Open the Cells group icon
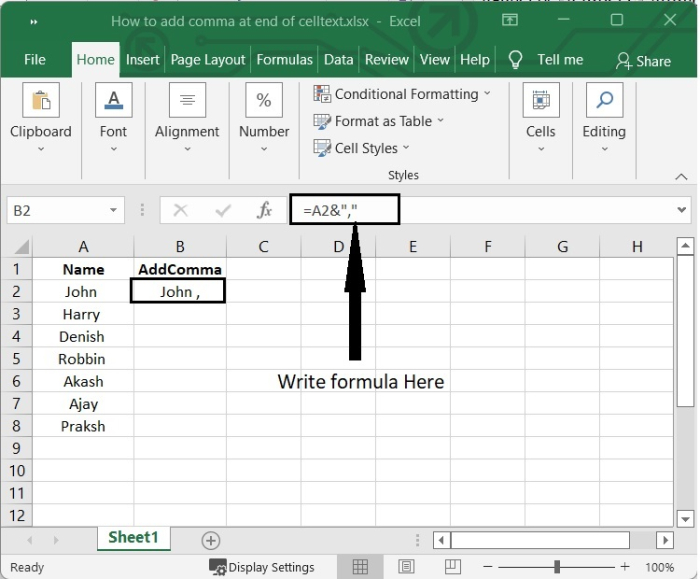The width and height of the screenshot is (700, 579). tap(541, 100)
